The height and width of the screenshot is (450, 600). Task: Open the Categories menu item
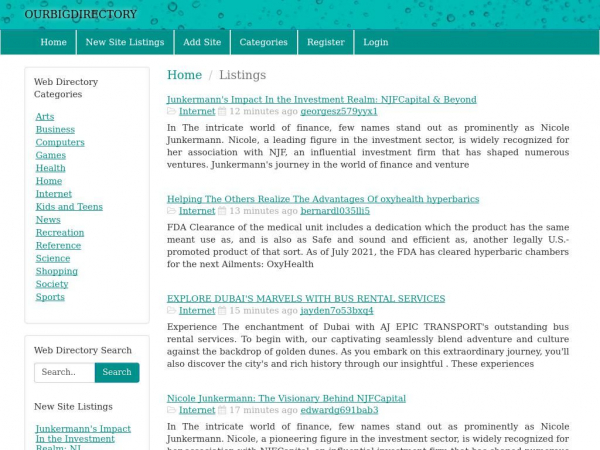pyautogui.click(x=264, y=42)
